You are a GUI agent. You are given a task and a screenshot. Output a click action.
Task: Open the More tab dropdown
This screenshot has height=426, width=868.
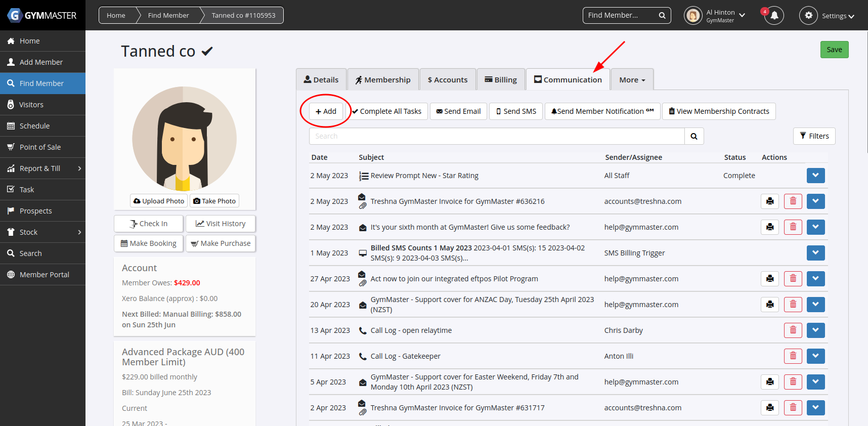632,80
